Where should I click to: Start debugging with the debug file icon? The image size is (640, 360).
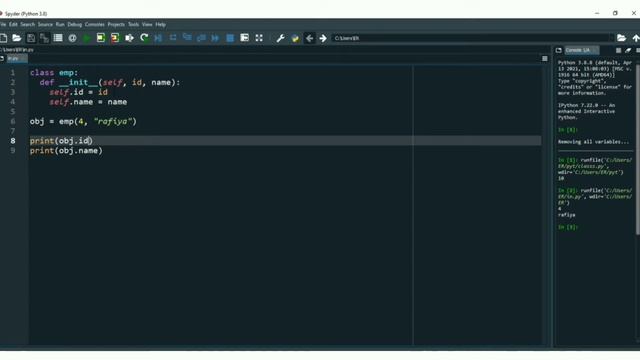click(x=158, y=38)
